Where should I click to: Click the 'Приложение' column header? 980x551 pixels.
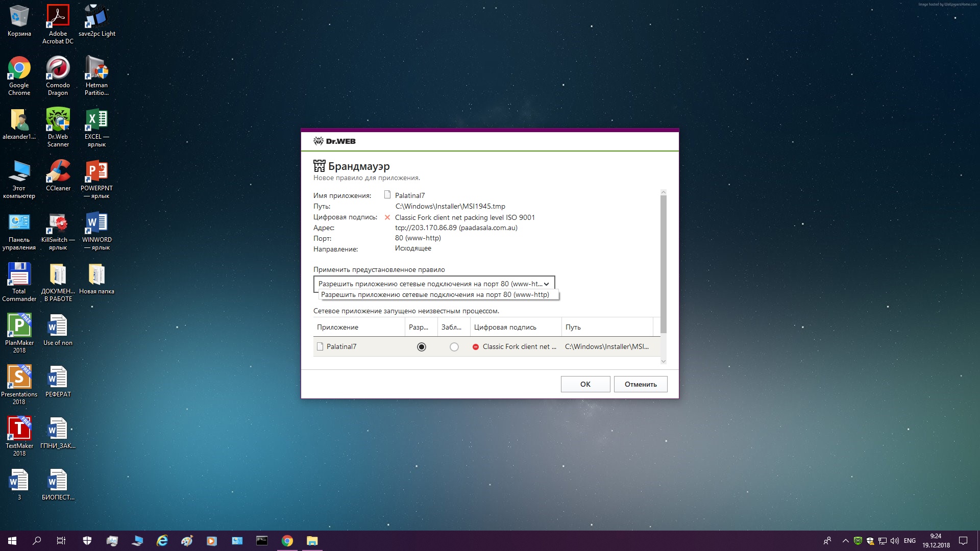pos(337,328)
